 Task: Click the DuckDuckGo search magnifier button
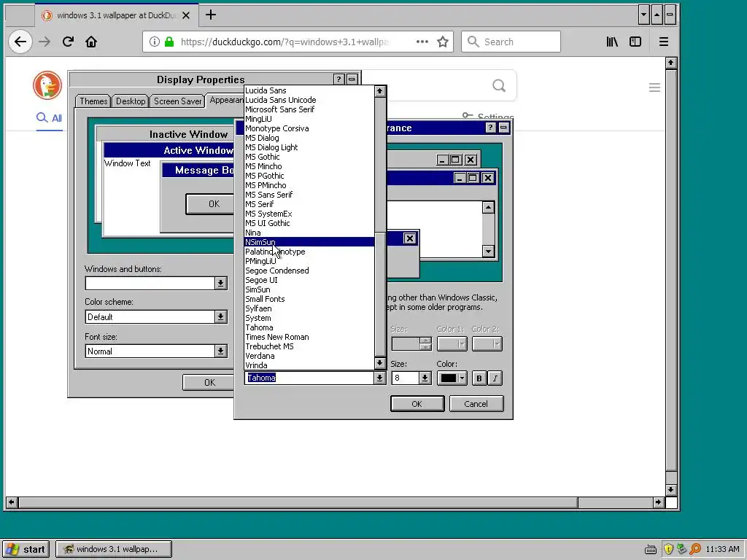tap(499, 86)
